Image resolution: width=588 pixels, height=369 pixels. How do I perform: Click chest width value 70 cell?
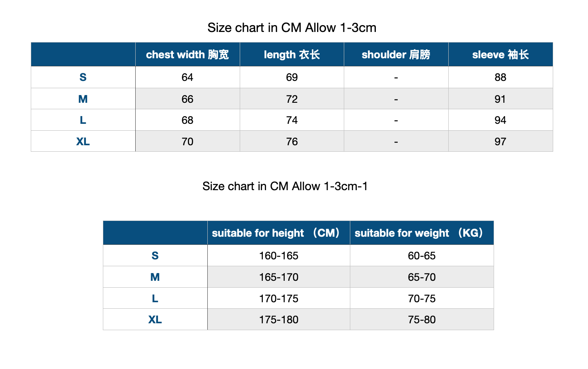click(187, 141)
